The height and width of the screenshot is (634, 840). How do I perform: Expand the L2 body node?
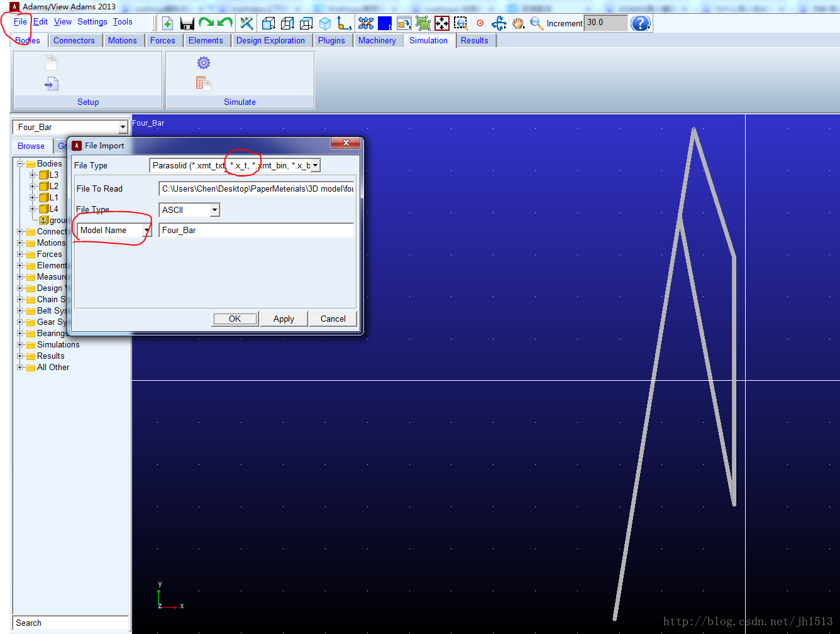[x=33, y=186]
